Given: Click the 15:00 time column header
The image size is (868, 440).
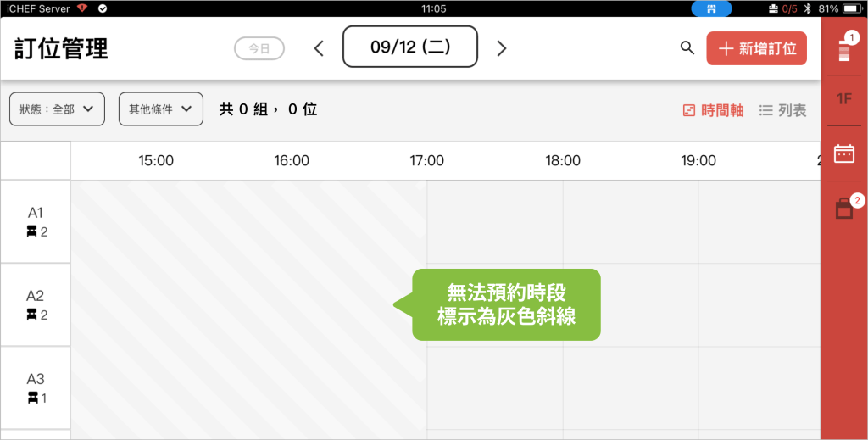Looking at the screenshot, I should (x=156, y=160).
